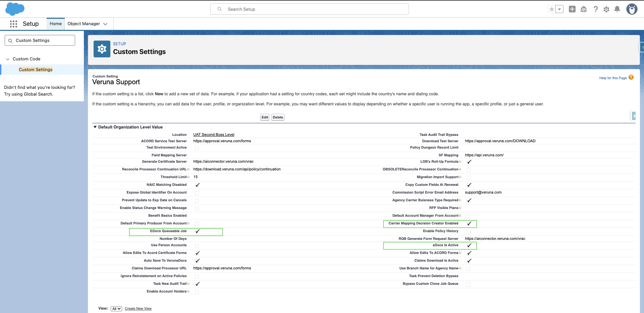Select Custom Settings in the sidebar tree

click(x=36, y=70)
